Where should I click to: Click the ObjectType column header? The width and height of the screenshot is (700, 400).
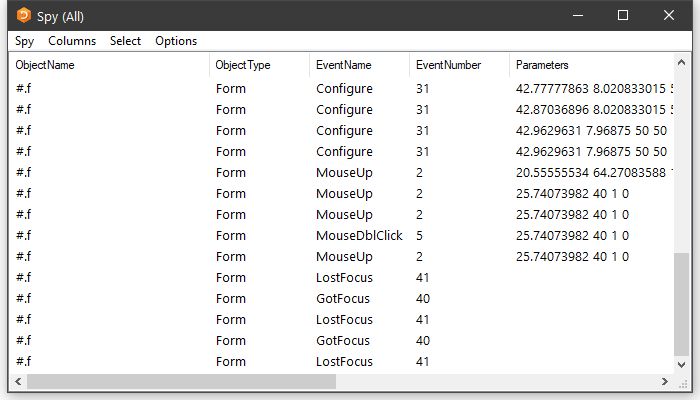(242, 65)
